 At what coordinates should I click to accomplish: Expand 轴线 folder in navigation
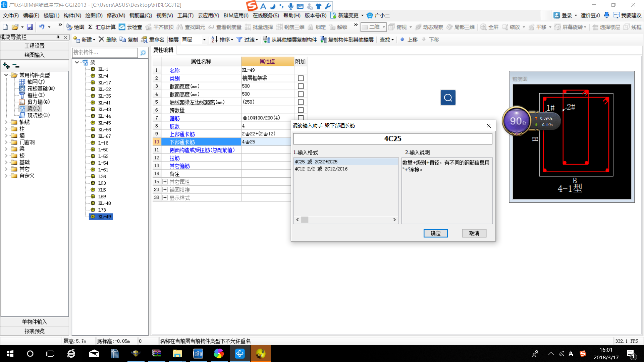6,122
